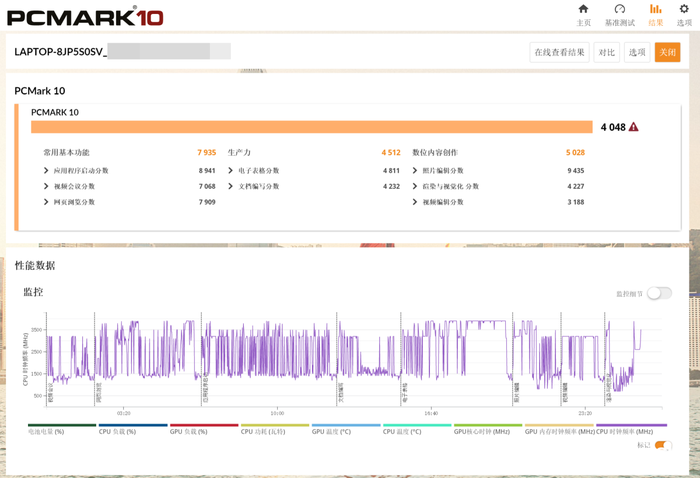Click the orange 关闭 button

667,52
